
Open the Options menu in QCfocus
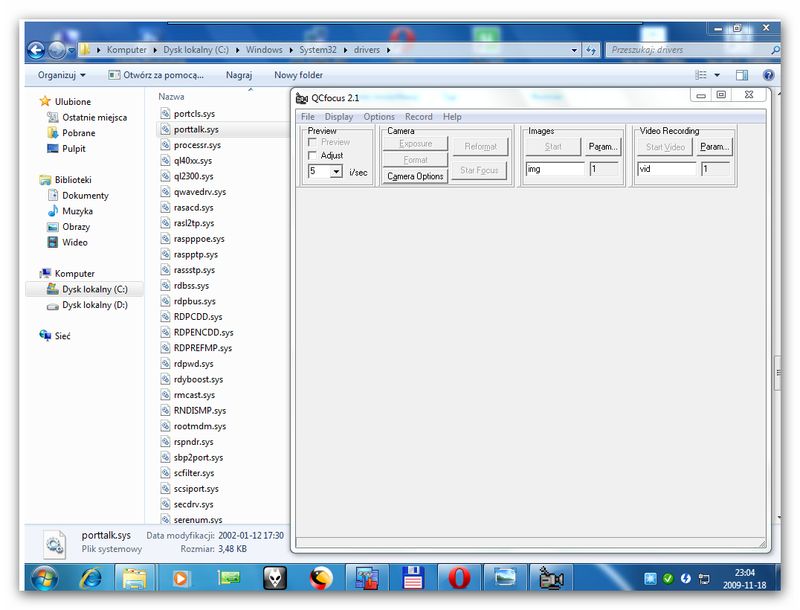(379, 117)
